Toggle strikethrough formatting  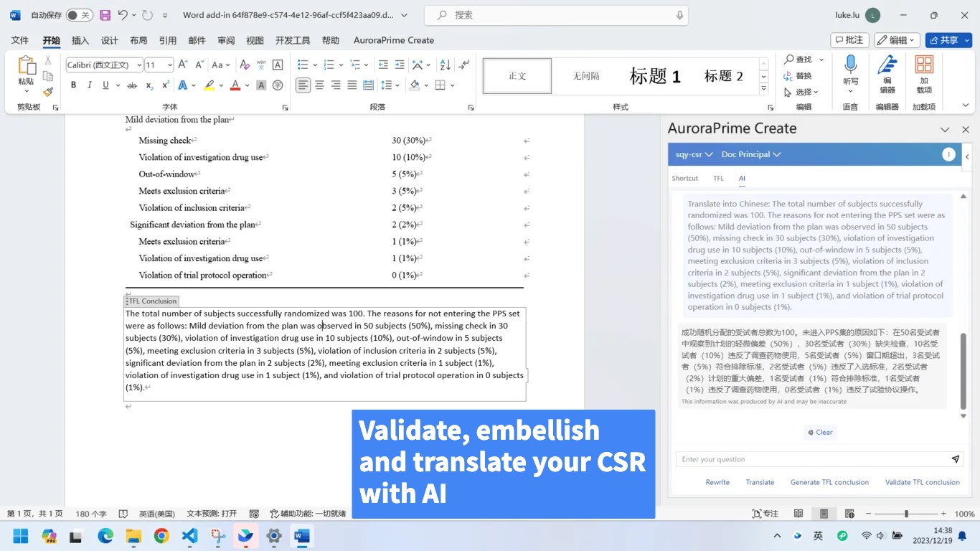[132, 85]
